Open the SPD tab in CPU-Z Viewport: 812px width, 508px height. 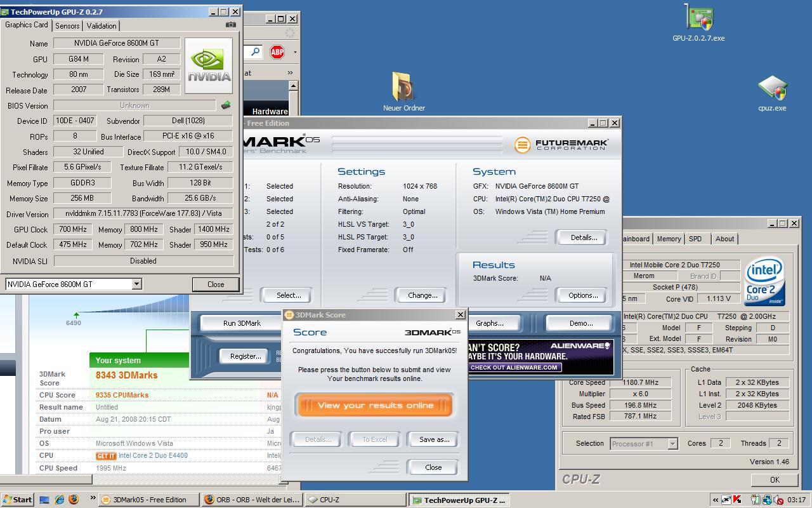pos(695,239)
